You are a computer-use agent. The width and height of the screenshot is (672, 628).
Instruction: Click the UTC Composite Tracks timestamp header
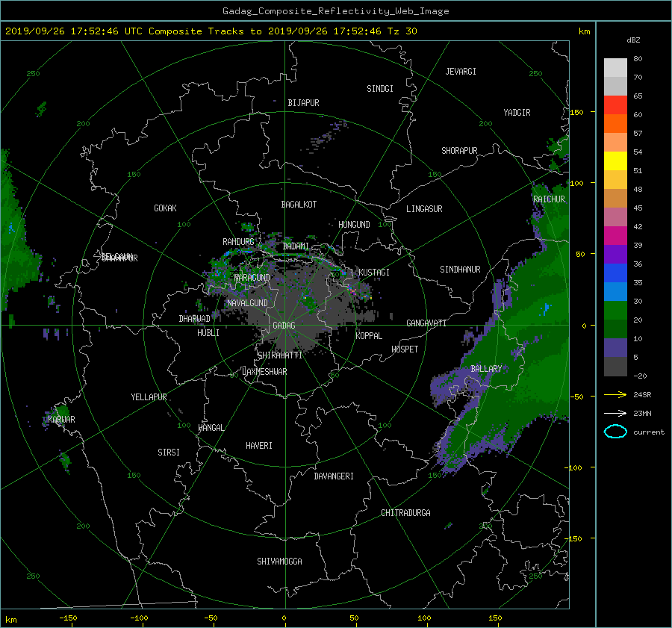[x=211, y=31]
